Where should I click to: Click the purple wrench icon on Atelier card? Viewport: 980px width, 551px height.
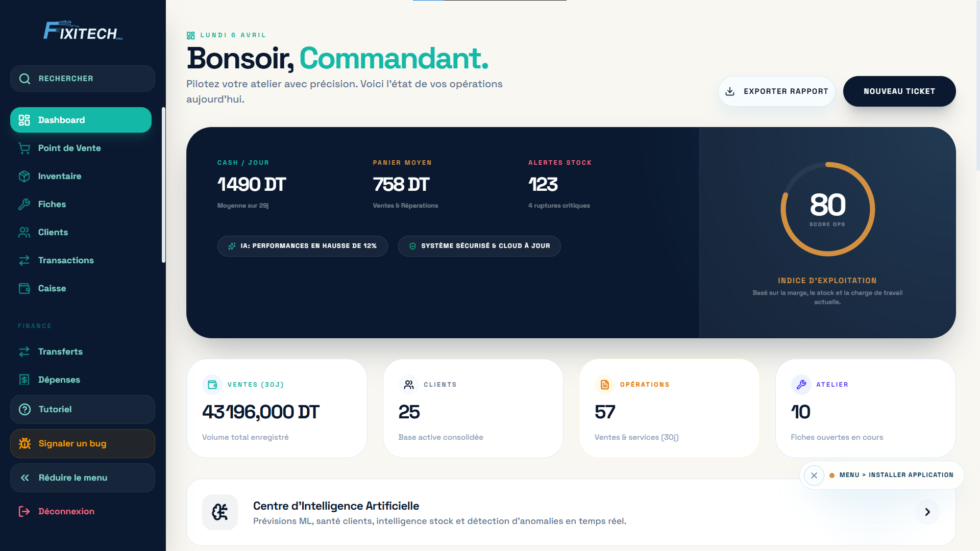tap(801, 385)
